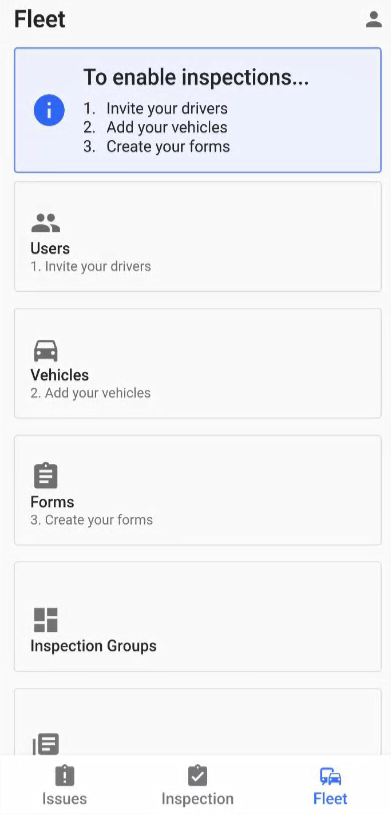Tap the Issues clipboard alert icon
The height and width of the screenshot is (814, 391).
coord(64,777)
